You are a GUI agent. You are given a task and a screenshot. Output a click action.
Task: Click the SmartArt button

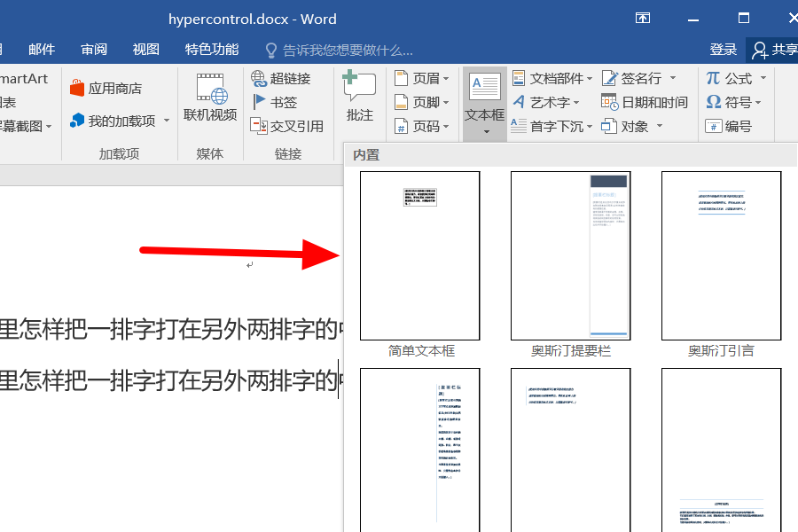coord(24,78)
